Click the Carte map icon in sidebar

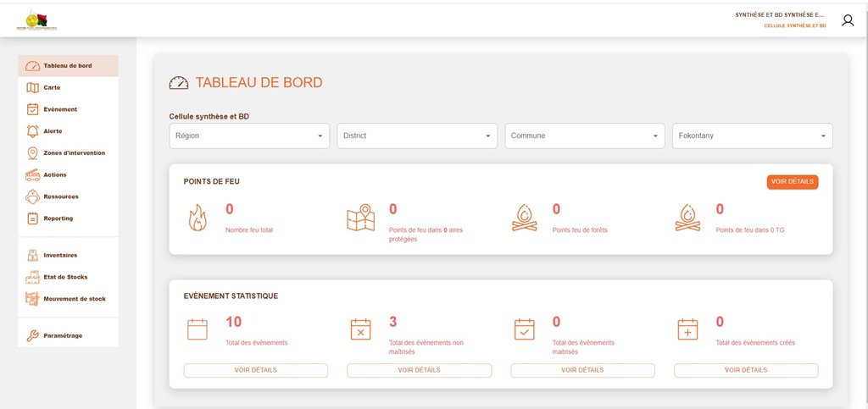pos(33,87)
